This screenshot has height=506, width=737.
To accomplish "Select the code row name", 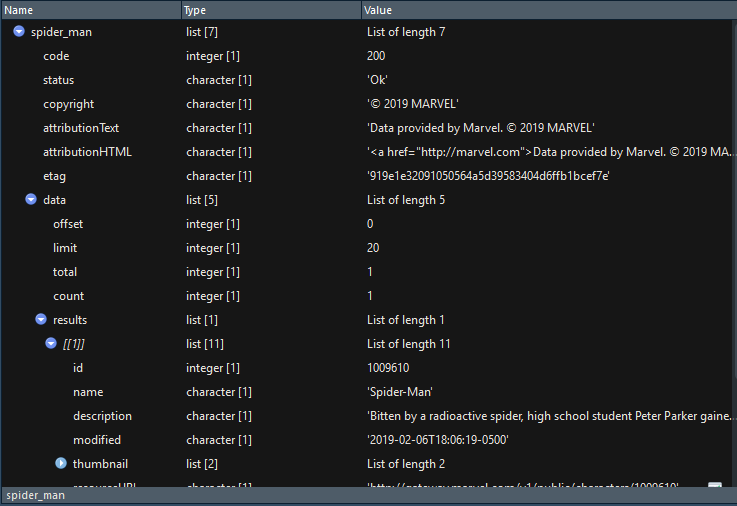I will 56,56.
